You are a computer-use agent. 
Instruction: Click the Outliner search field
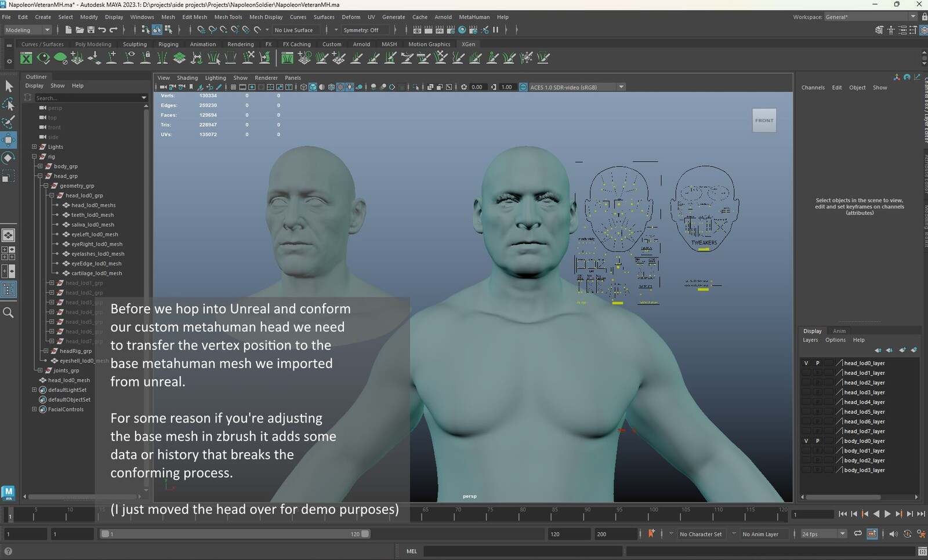click(x=87, y=98)
